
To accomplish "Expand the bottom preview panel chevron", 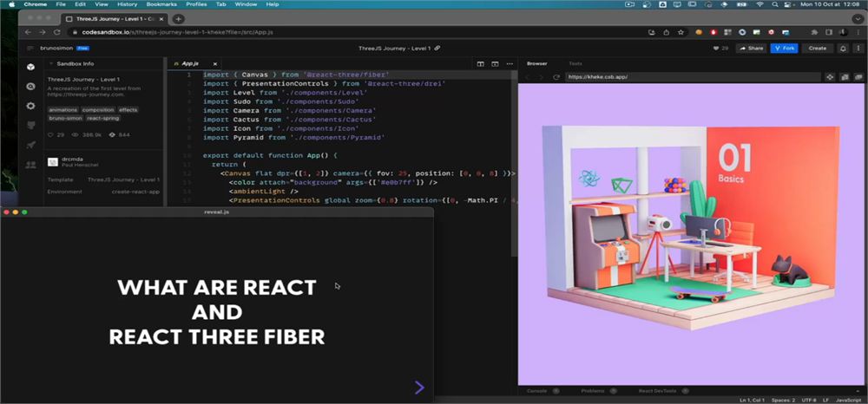I will tap(858, 391).
